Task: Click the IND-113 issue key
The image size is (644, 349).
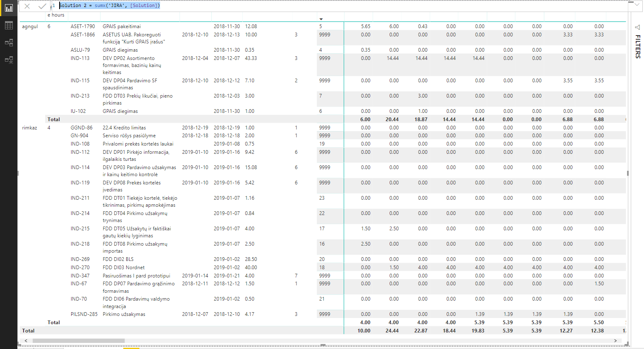Action: [80, 58]
